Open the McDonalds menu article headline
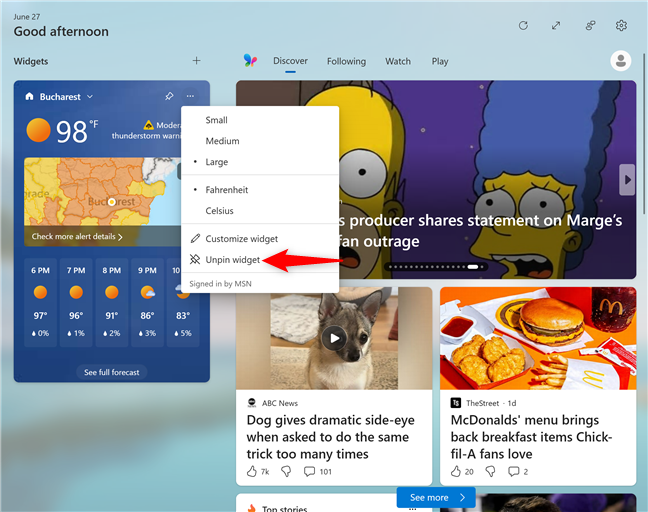 [531, 437]
